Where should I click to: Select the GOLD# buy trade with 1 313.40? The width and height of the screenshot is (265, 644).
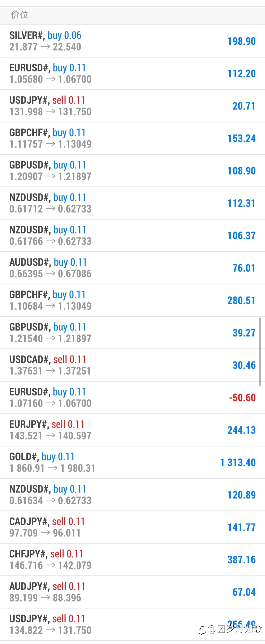(x=133, y=463)
